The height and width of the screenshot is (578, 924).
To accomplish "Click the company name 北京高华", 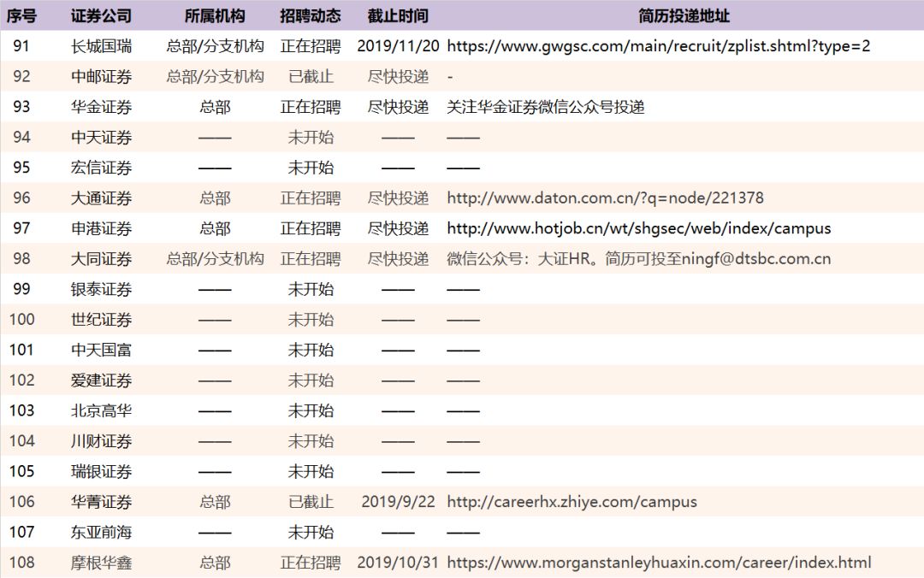I will pyautogui.click(x=101, y=410).
